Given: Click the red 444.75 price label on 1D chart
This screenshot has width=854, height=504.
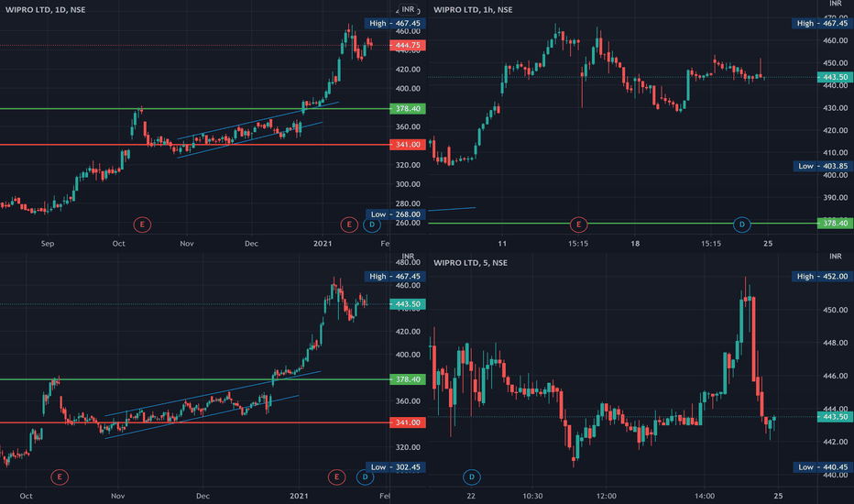Looking at the screenshot, I should coord(408,45).
